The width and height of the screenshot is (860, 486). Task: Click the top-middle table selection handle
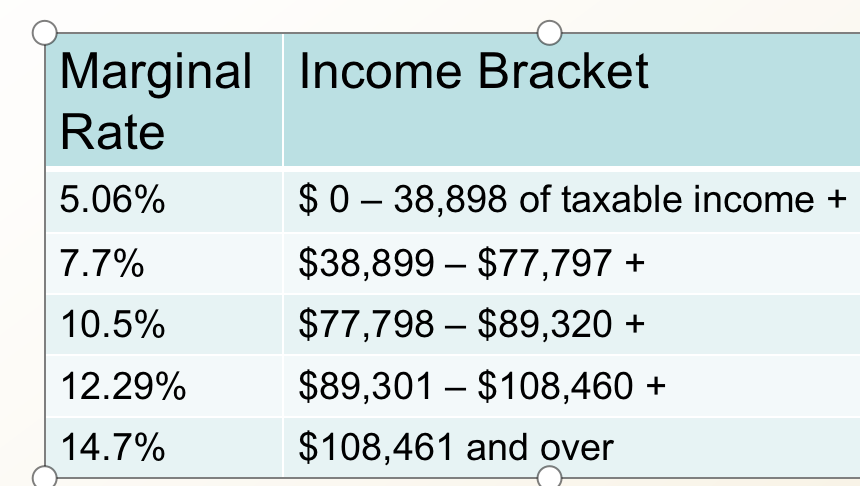(x=550, y=33)
